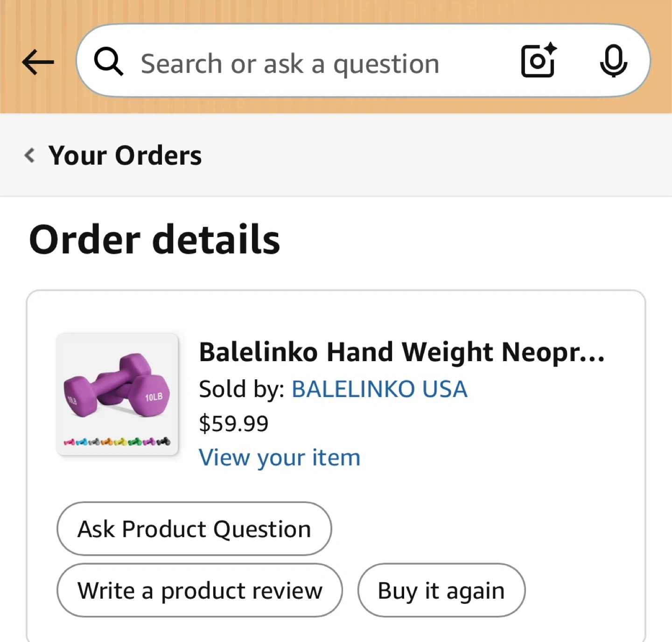The width and height of the screenshot is (672, 642).
Task: Click the 10LB label on the dumbbell
Action: pyautogui.click(x=154, y=397)
